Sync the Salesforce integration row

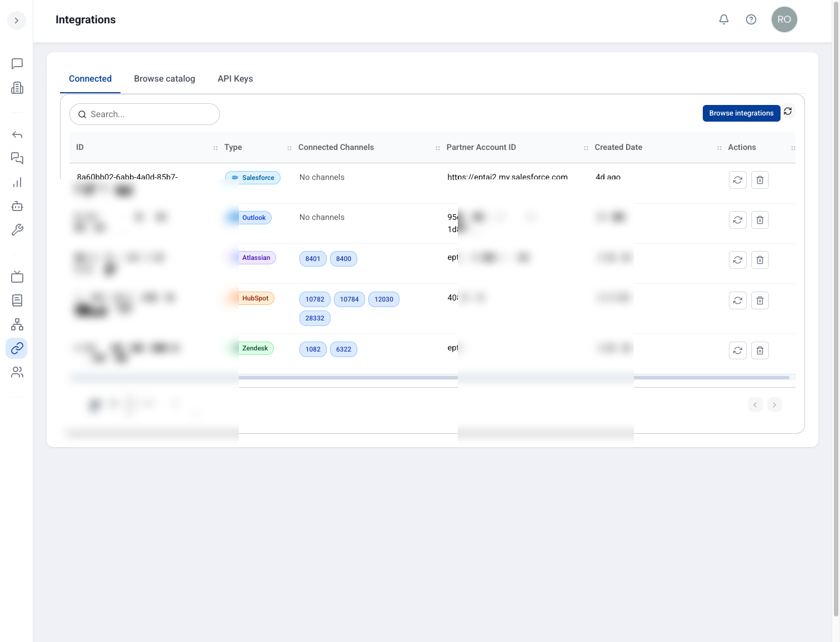738,180
